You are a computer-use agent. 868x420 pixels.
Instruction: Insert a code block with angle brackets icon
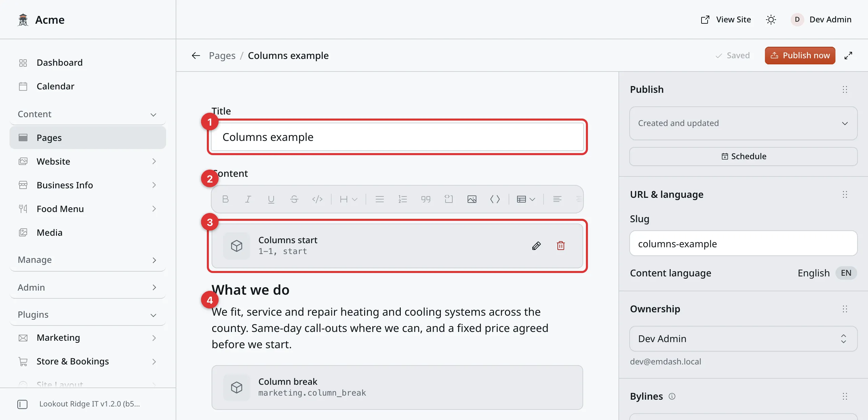495,199
